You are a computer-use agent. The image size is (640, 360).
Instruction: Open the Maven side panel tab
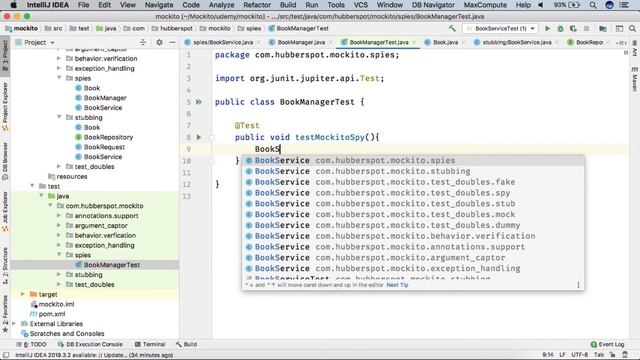coord(635,80)
